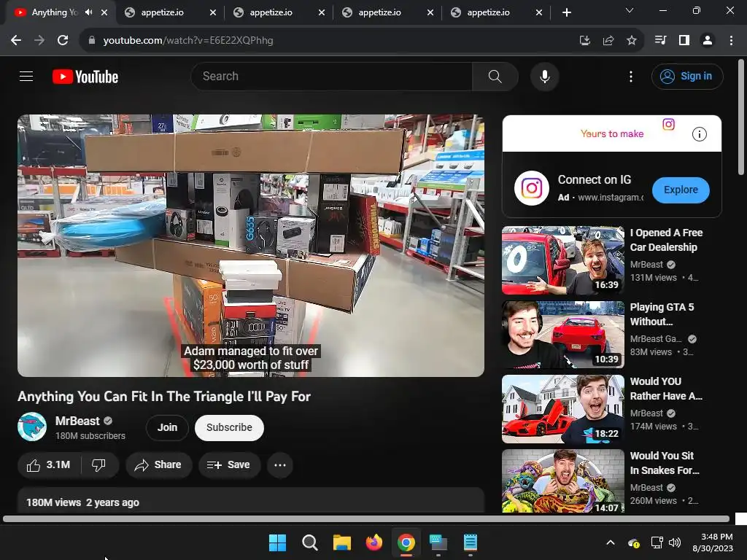Open the Notepad taskbar icon
This screenshot has width=747, height=560.
pyautogui.click(x=471, y=542)
